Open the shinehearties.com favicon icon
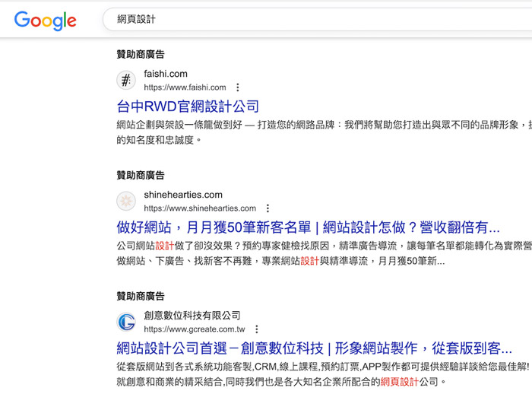This screenshot has height=394, width=532. tap(126, 201)
